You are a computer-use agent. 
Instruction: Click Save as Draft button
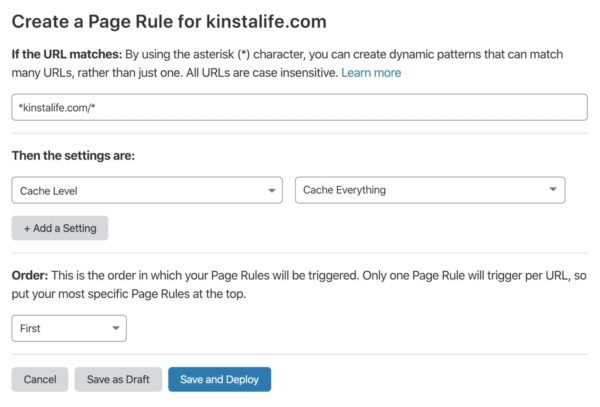click(x=118, y=379)
